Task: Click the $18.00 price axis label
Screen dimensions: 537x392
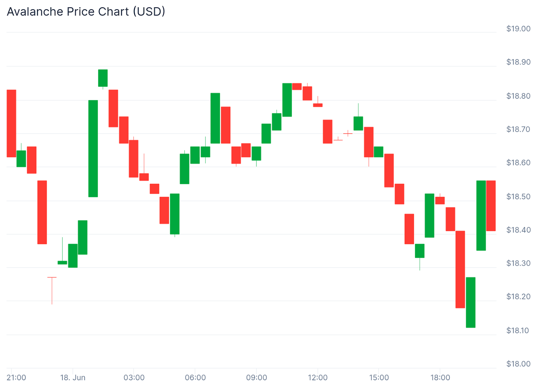Action: [x=518, y=364]
